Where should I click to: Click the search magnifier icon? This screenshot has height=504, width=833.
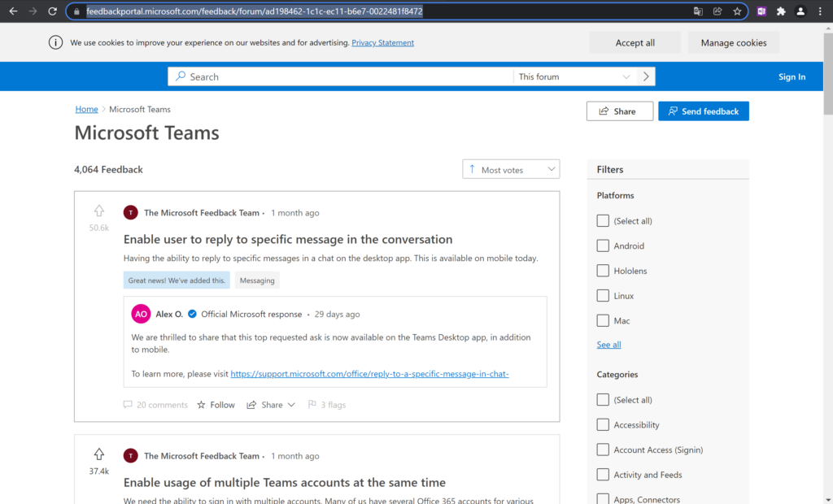pos(181,76)
